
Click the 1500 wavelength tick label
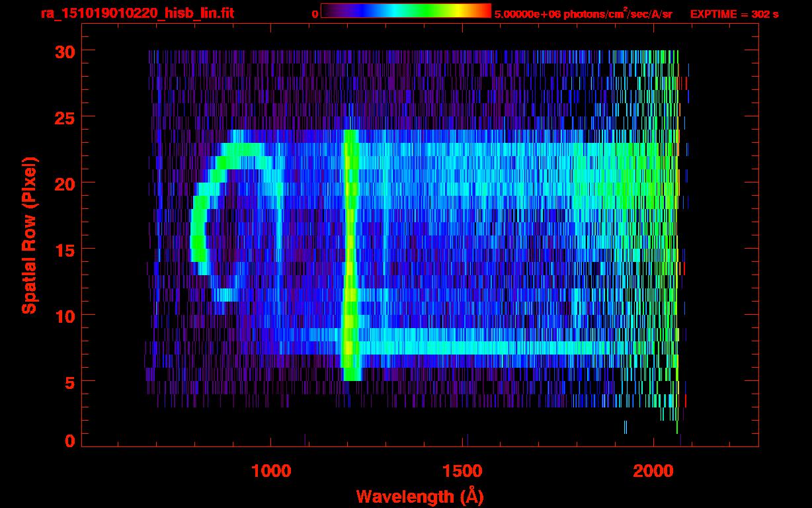point(462,471)
